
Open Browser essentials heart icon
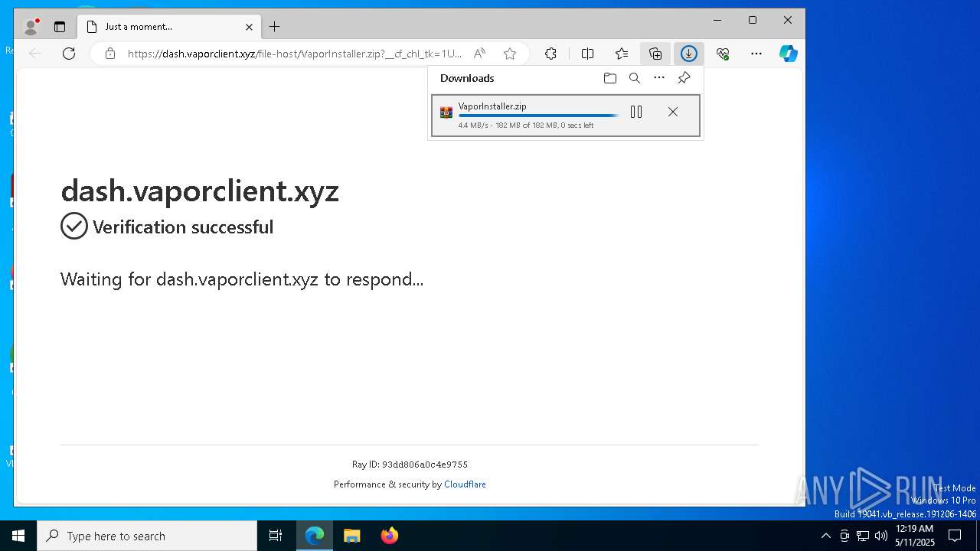[x=723, y=54]
